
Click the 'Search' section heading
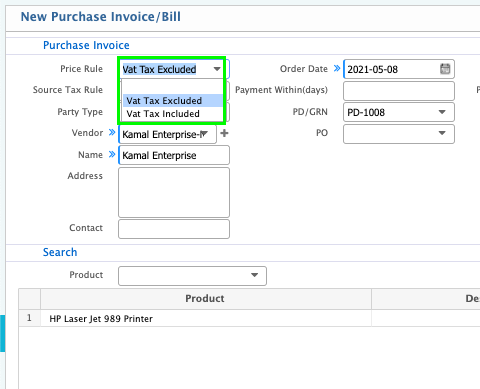[x=60, y=252]
